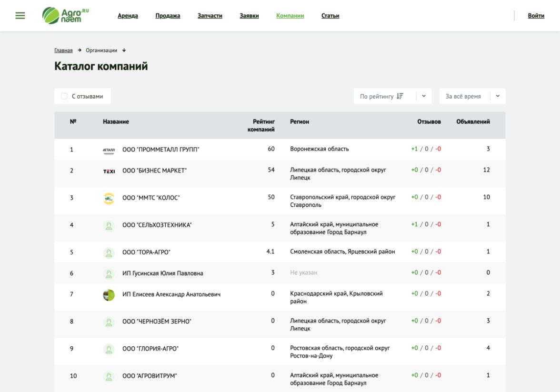Image resolution: width=560 pixels, height=392 pixels.
Task: Open the Статьи menu item
Action: click(x=330, y=16)
